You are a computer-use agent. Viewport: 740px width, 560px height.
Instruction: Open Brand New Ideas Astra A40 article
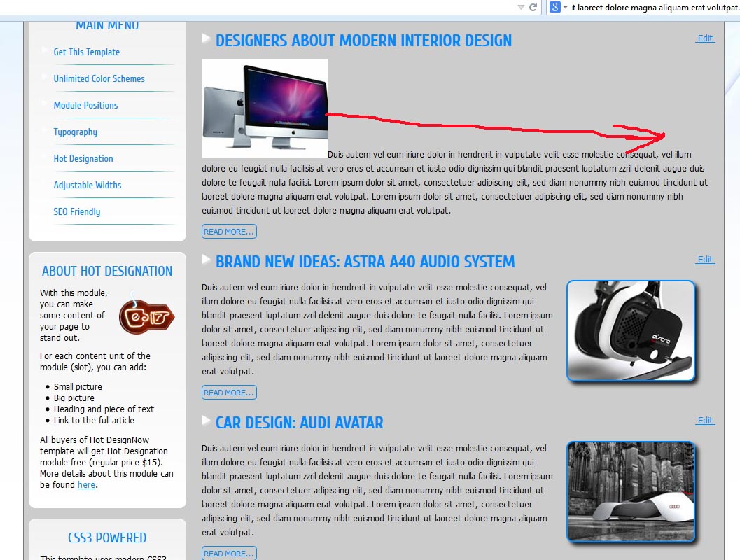(x=365, y=262)
